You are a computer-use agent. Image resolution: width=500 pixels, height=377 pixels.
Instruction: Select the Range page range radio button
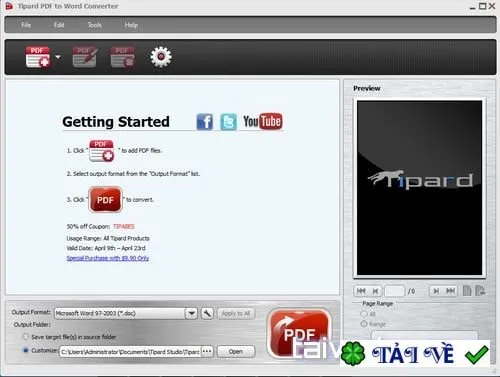(x=364, y=324)
